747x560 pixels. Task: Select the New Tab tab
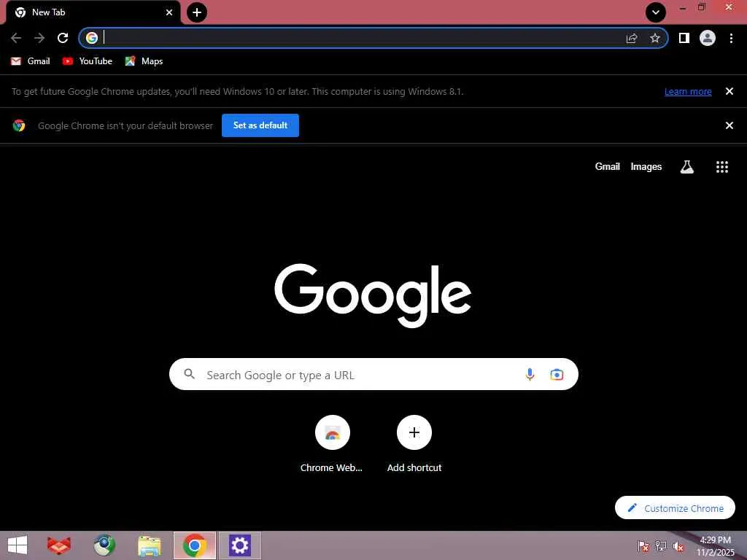(93, 13)
